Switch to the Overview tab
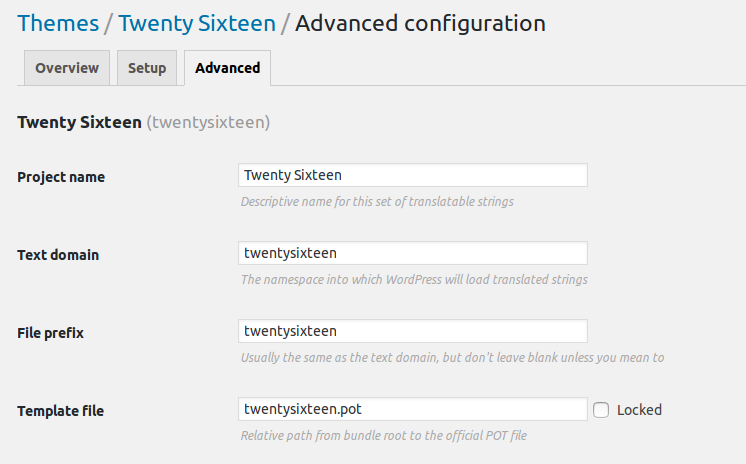Viewport: 746px width, 464px height. click(x=67, y=68)
